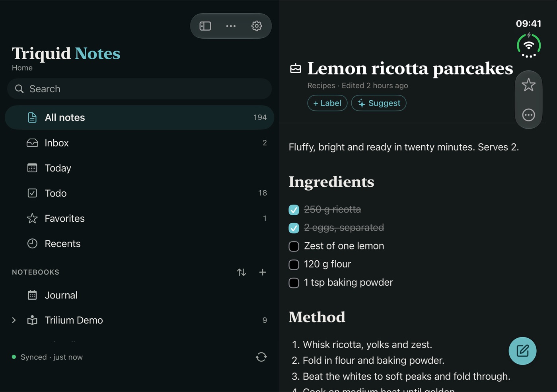Viewport: 557px width, 392px height.
Task: Expand the Trilium Demo notebook chevron
Action: tap(14, 320)
